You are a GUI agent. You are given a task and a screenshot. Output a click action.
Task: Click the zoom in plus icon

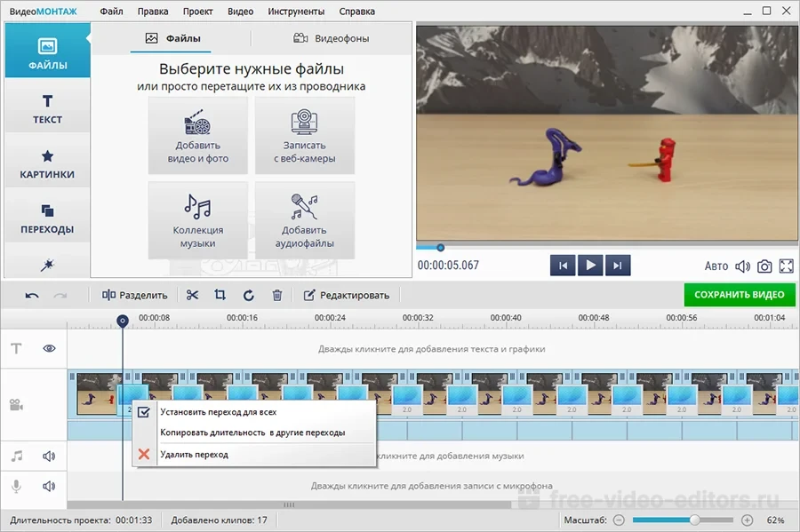pyautogui.click(x=747, y=520)
